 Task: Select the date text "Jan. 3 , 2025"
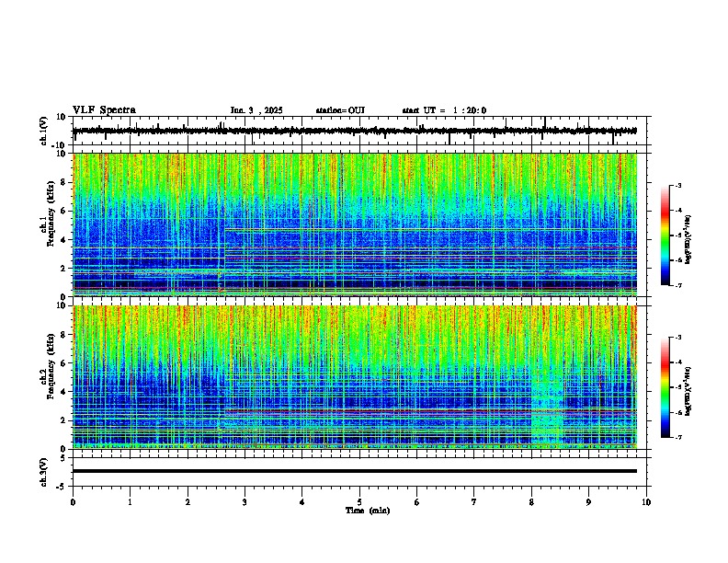[256, 110]
